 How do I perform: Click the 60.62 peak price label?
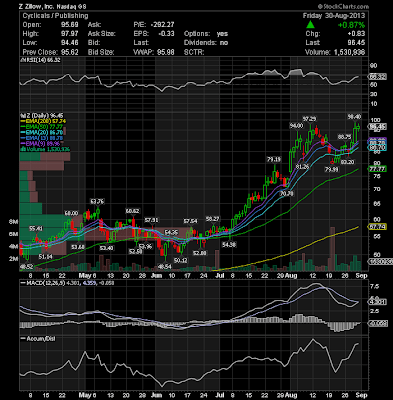coord(132,211)
